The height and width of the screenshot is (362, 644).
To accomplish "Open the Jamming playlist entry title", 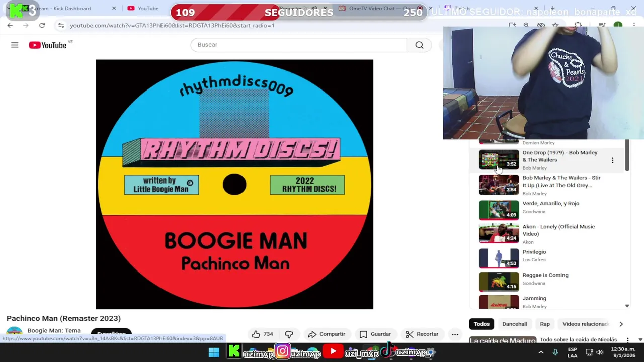I will coord(534,298).
